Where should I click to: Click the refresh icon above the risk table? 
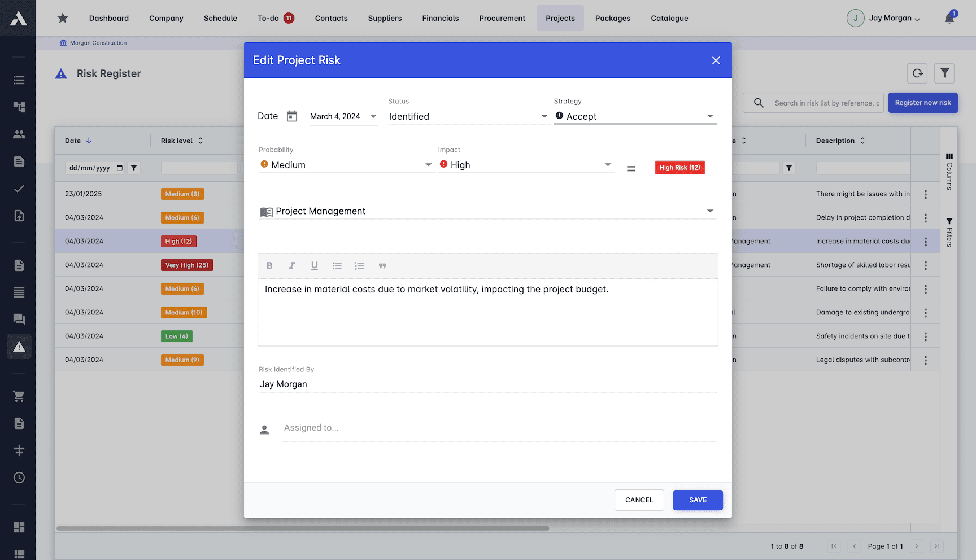point(917,73)
